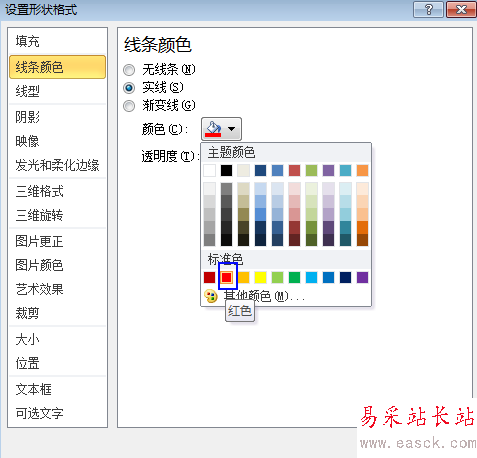The height and width of the screenshot is (458, 477).
Task: Select the dark navy standard color
Action: 345,277
